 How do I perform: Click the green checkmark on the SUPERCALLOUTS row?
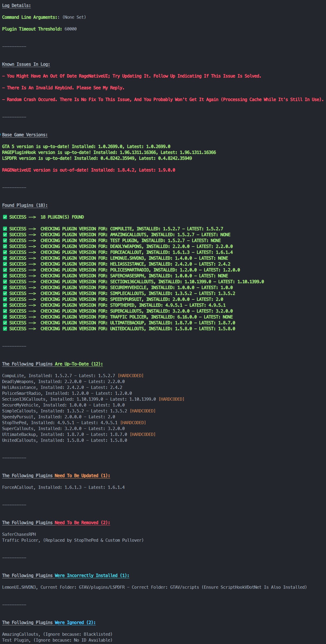(x=5, y=311)
